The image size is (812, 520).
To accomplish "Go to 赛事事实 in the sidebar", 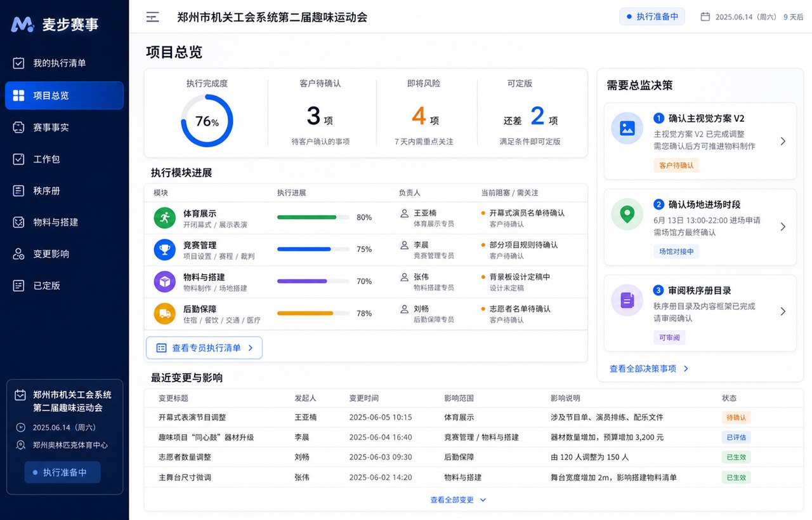I will point(64,128).
